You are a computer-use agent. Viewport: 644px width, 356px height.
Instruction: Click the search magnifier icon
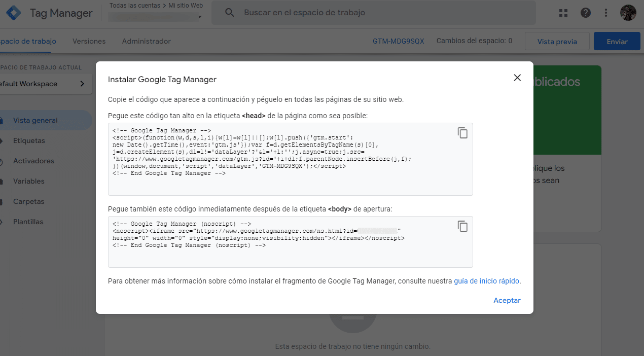[230, 13]
